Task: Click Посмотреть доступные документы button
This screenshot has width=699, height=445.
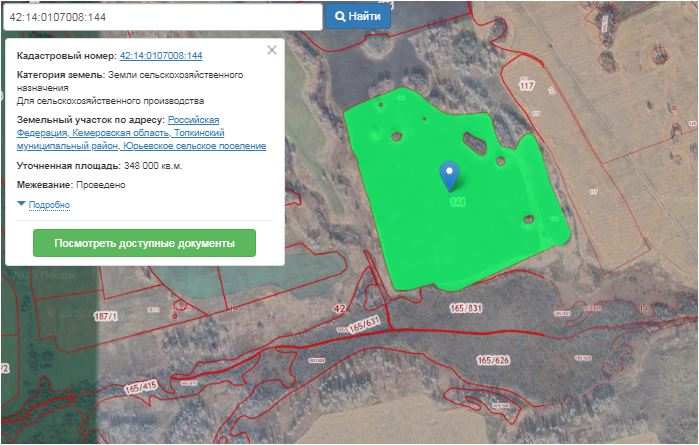Action: click(144, 243)
